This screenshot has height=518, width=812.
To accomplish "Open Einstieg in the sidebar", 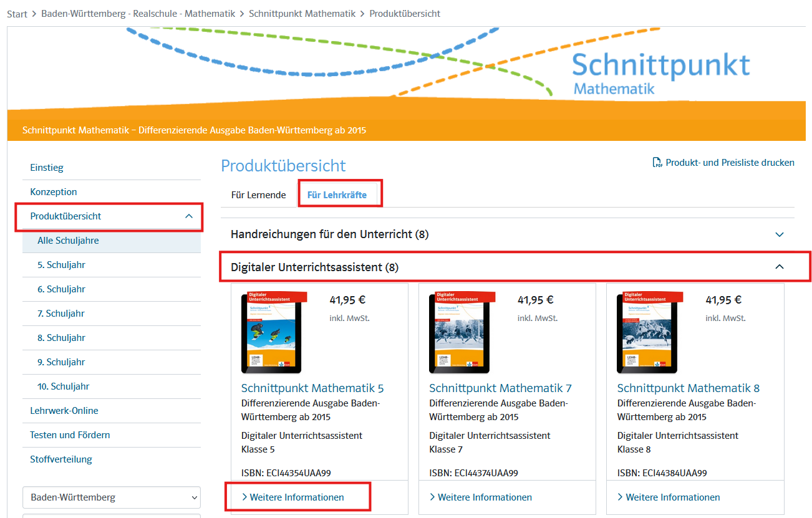I will [47, 168].
